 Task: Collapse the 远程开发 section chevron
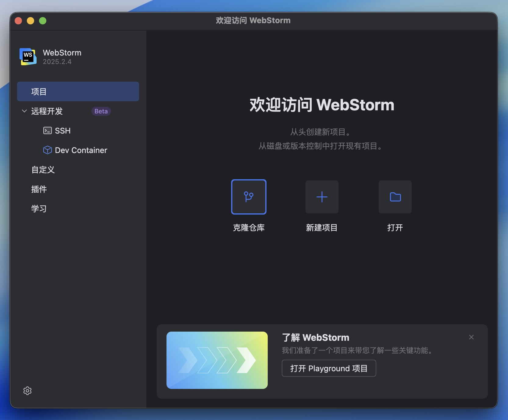[24, 111]
